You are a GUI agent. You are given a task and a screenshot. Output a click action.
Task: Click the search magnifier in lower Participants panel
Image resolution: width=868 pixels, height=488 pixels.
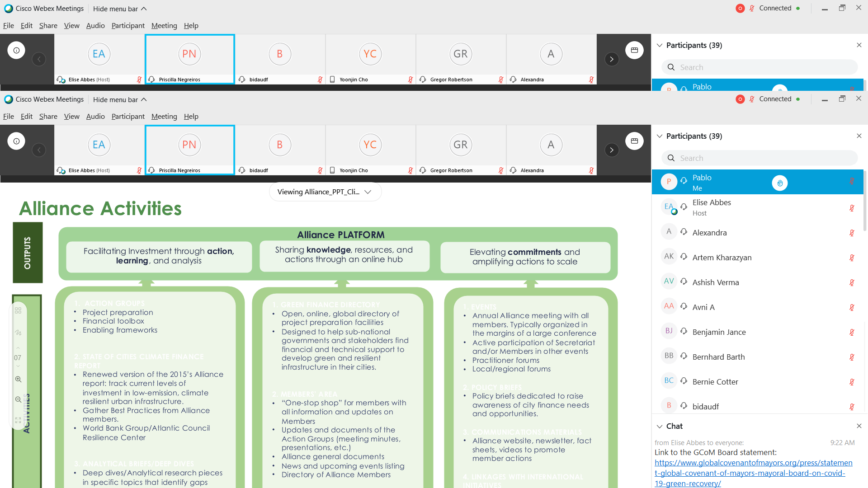tap(671, 158)
